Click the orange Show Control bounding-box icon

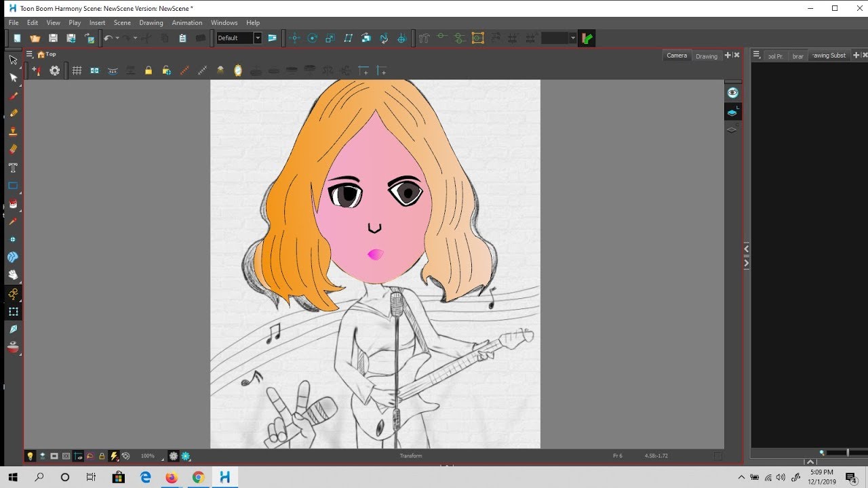478,39
